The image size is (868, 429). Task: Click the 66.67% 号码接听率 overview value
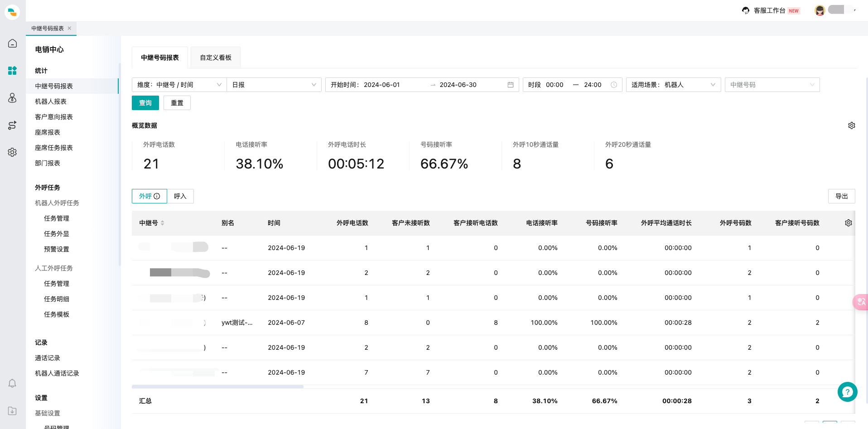coord(444,164)
